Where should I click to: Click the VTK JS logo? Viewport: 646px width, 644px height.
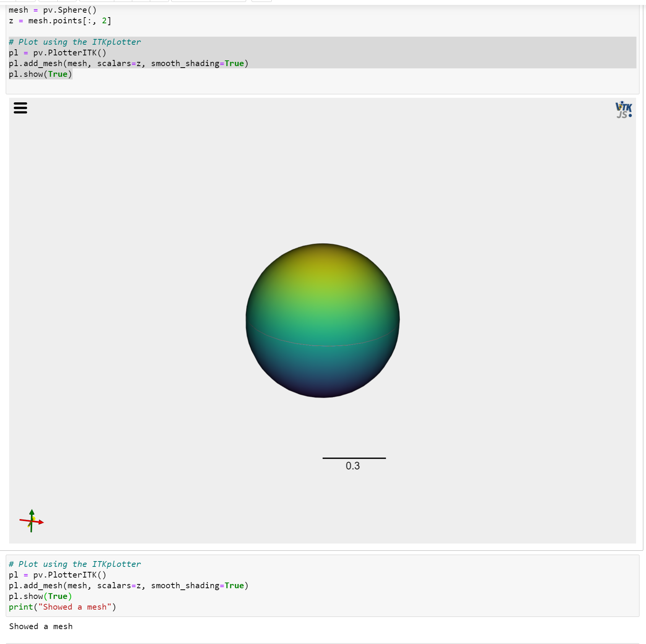[x=623, y=110]
